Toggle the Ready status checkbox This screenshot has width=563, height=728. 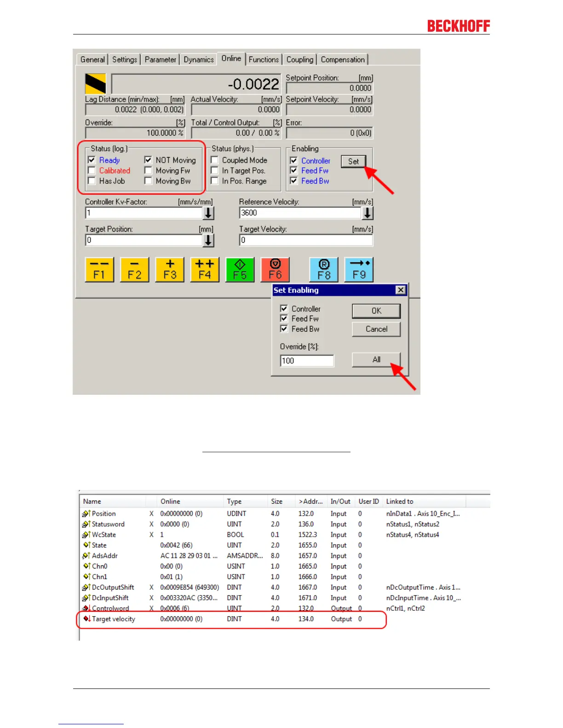tap(92, 160)
